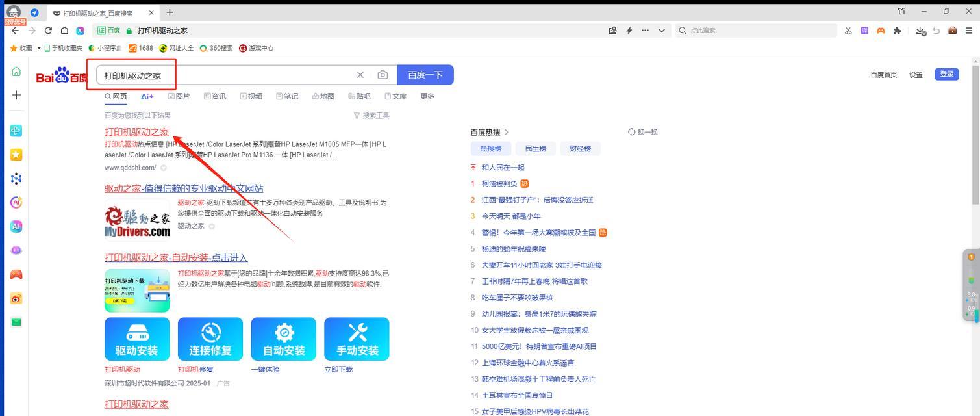
Task: Click the brown briefcase toolbox icon
Action: (953, 31)
